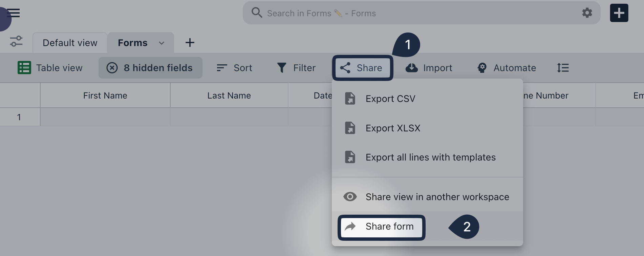This screenshot has height=256, width=644.
Task: Open view settings sliders icon
Action: point(16,41)
